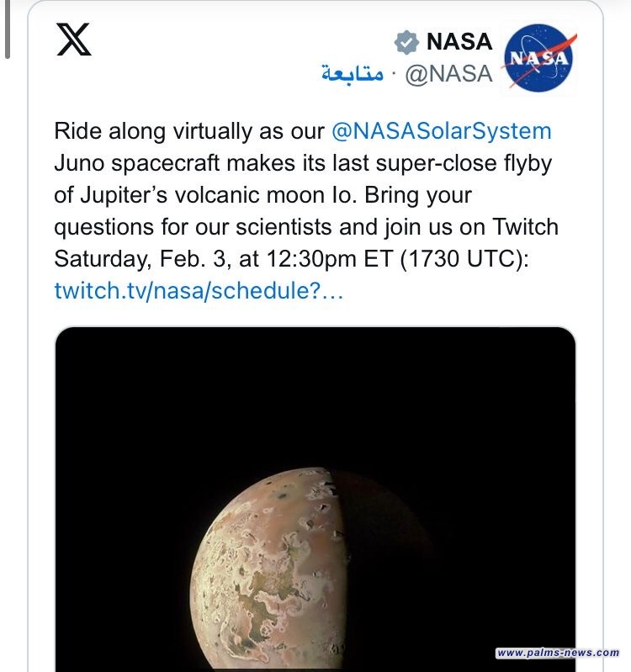631x672 pixels.
Task: Open the @NASA handle
Action: pos(448,74)
